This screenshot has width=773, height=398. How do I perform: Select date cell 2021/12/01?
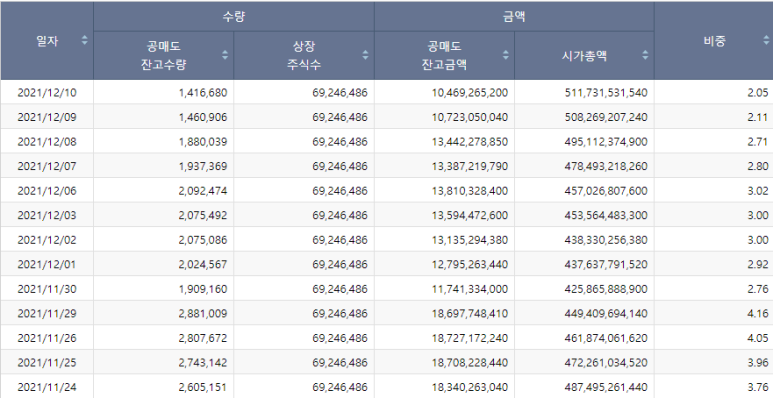tap(47, 264)
